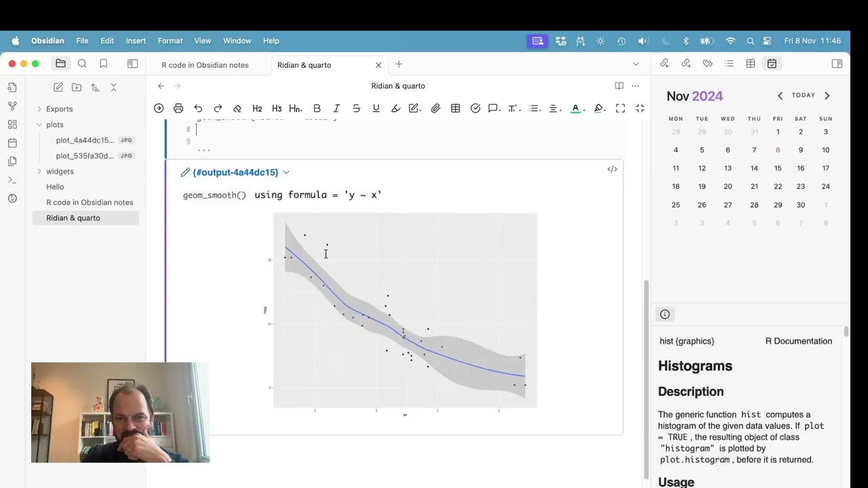Select November 8 in calendar
Image resolution: width=868 pixels, height=488 pixels.
(x=778, y=150)
